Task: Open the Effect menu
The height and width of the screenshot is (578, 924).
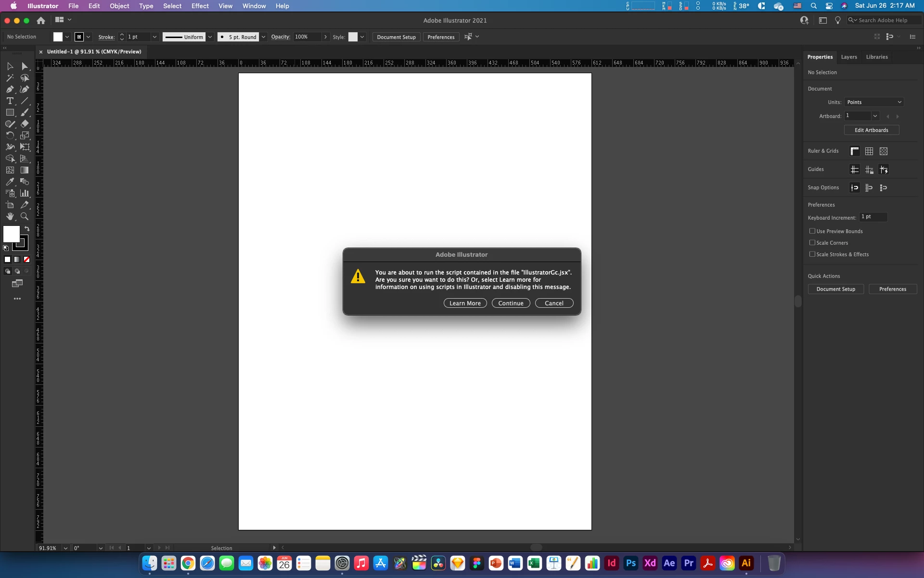Action: [x=200, y=6]
